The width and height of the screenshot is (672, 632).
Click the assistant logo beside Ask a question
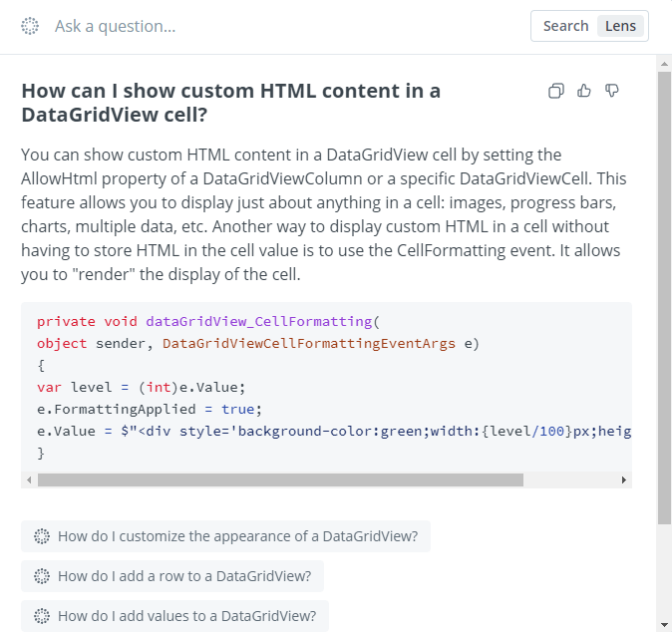30,26
